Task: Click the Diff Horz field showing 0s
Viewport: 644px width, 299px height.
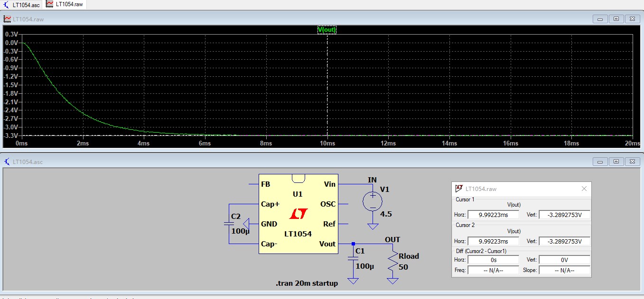Action: pyautogui.click(x=493, y=260)
